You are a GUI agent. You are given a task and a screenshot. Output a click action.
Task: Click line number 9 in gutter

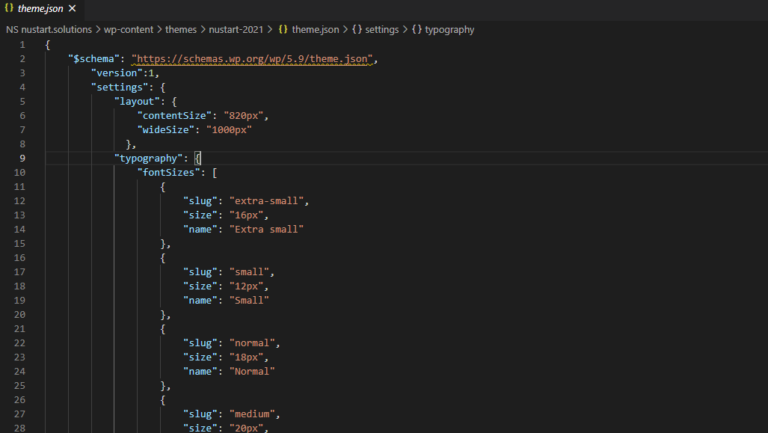(x=23, y=158)
